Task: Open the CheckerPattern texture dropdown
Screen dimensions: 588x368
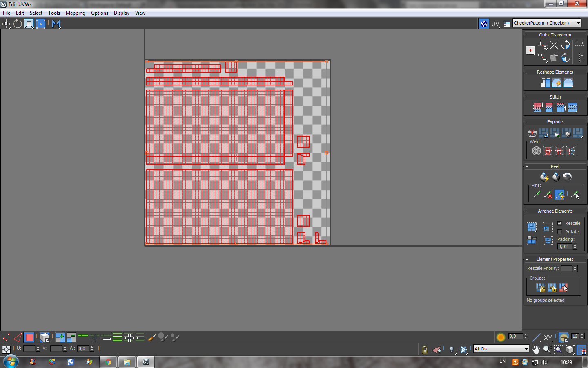Action: [x=547, y=23]
